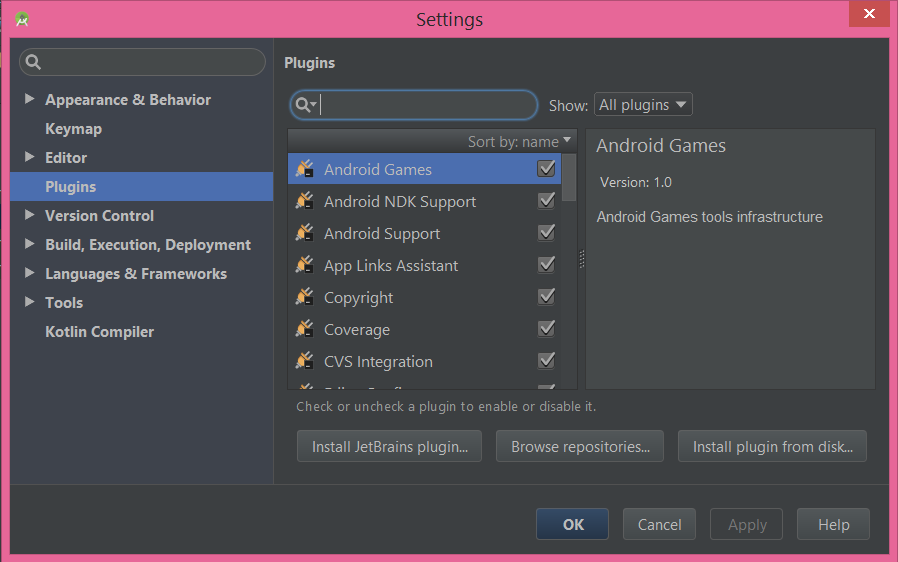Click the Android Studio logo in title bar
The width and height of the screenshot is (898, 562).
[22, 19]
